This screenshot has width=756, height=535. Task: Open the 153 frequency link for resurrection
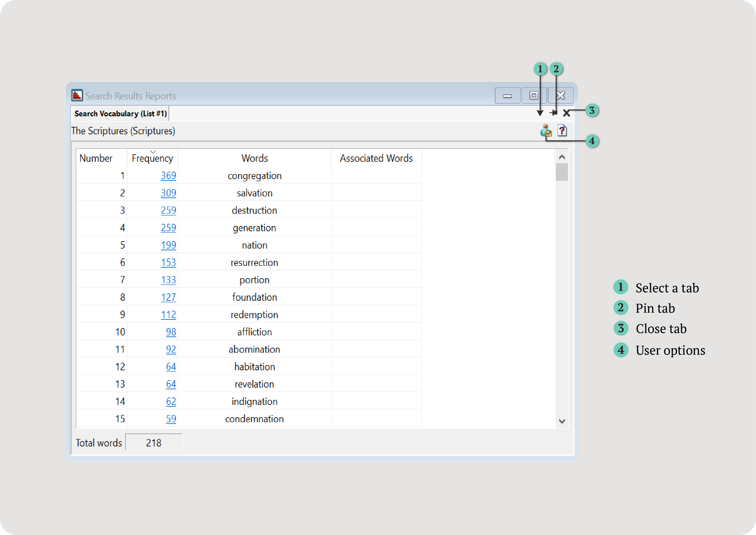[168, 263]
